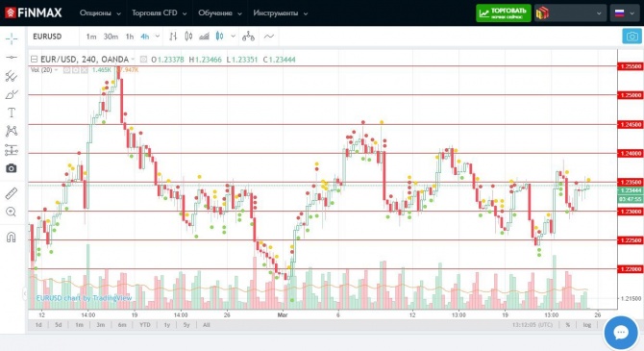Expand the EUR/USD title dropdown arrow
This screenshot has width=644, height=351.
(133, 60)
